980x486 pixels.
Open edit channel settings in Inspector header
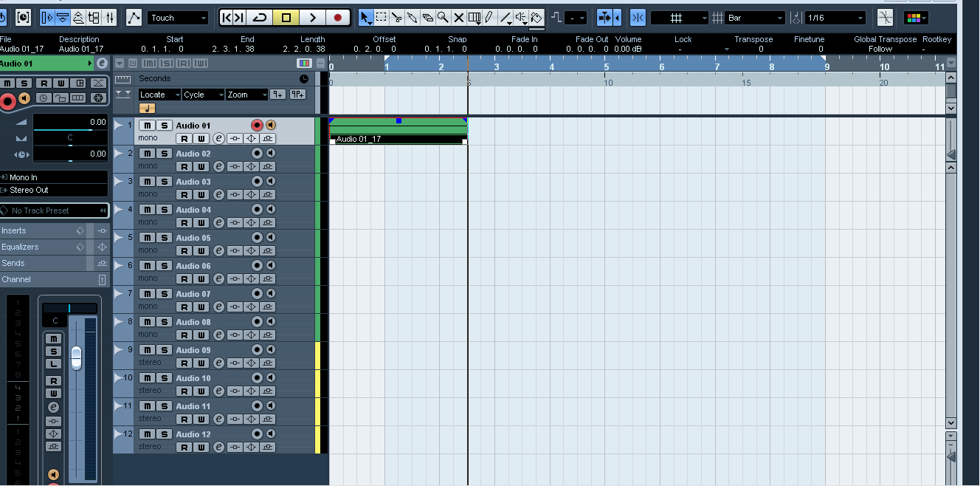point(102,64)
